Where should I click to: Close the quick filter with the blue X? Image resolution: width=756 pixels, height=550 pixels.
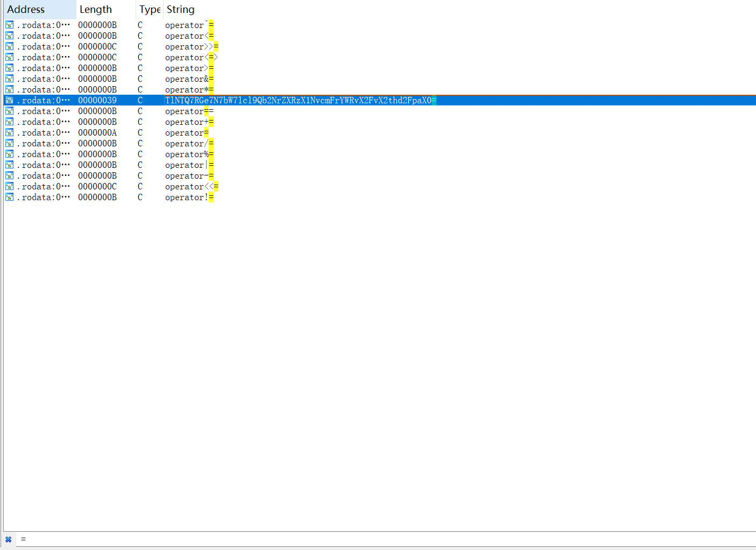click(x=8, y=539)
